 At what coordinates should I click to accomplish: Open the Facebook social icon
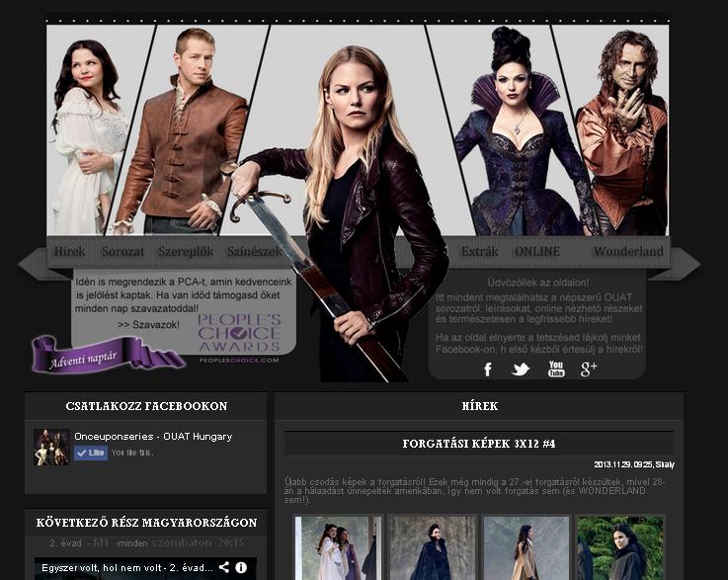[x=488, y=369]
